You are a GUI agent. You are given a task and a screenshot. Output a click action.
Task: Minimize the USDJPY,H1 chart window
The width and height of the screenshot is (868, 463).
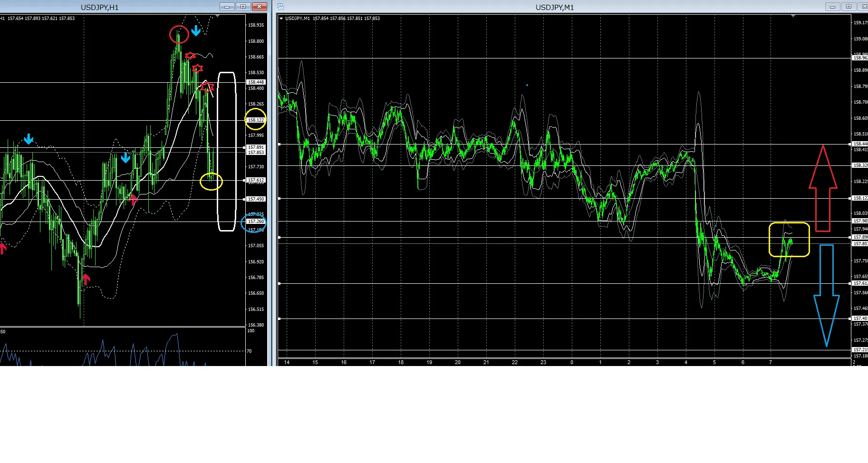(227, 7)
